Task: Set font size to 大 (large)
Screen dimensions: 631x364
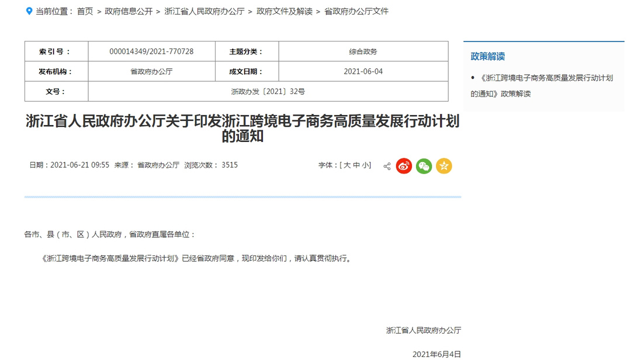Action: (x=349, y=164)
